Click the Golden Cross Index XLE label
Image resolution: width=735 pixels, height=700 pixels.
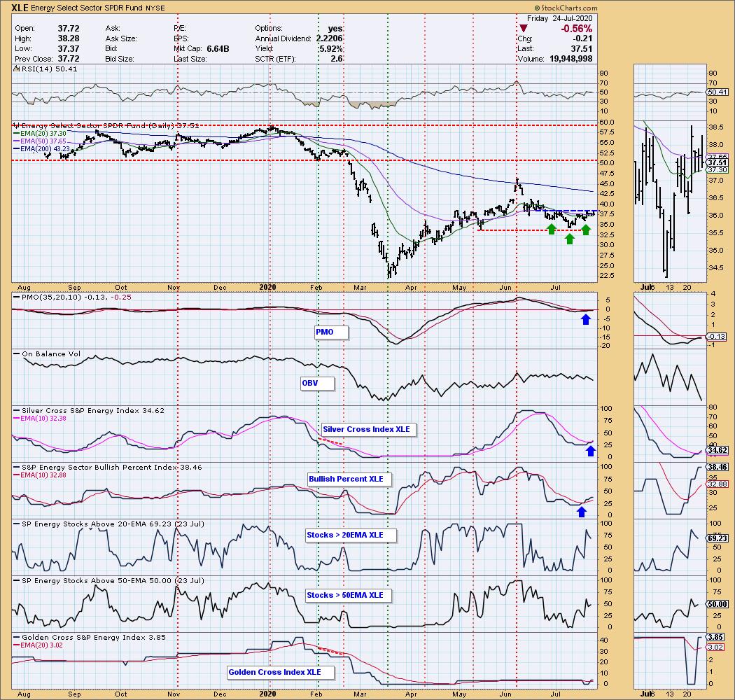pyautogui.click(x=281, y=672)
